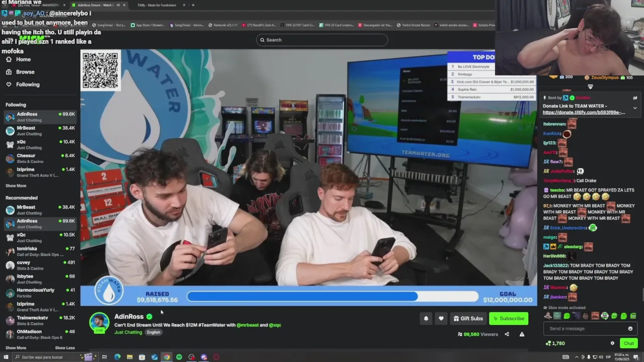Open the emoji picker in chat box
This screenshot has width=644, height=362.
(630, 328)
